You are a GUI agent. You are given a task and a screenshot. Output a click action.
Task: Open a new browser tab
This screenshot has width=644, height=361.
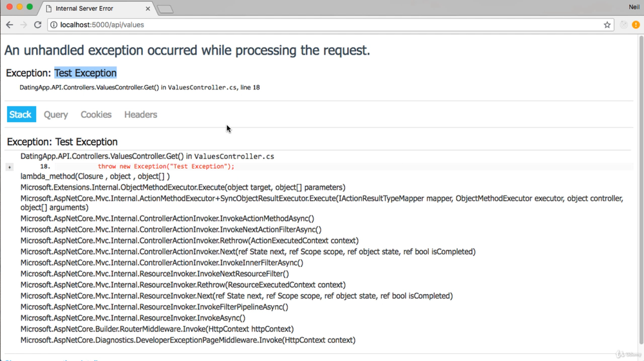point(166,9)
